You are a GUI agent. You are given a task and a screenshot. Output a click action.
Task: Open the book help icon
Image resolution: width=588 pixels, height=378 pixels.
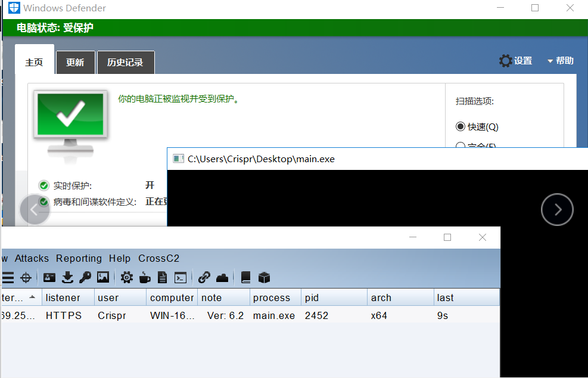pyautogui.click(x=245, y=277)
